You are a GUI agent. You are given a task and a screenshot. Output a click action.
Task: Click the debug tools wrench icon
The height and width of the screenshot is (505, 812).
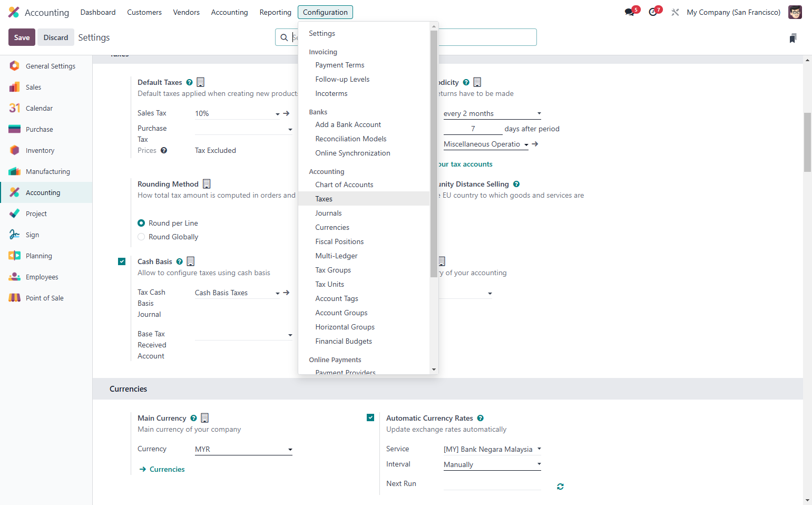(675, 12)
